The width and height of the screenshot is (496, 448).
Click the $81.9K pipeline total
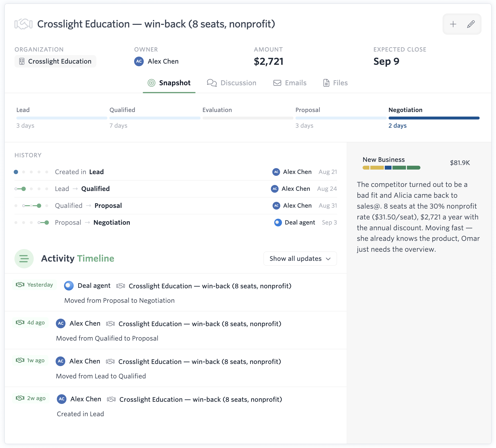pyautogui.click(x=460, y=163)
